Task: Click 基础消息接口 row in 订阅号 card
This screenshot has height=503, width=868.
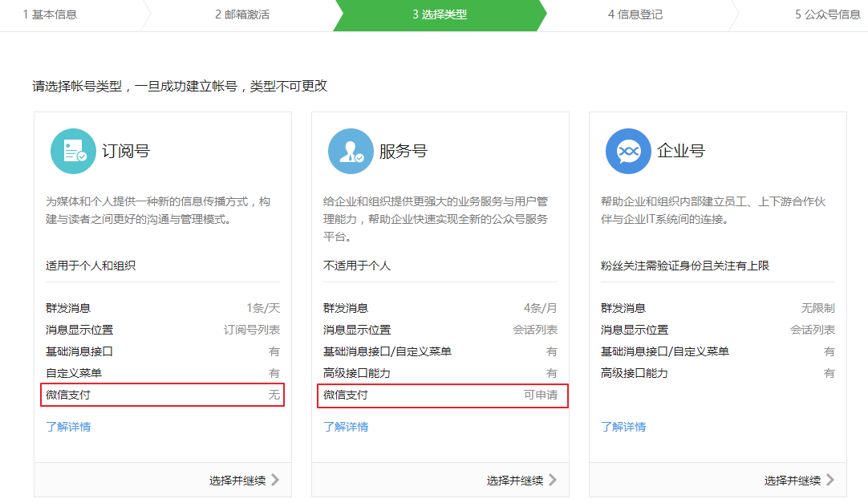Action: point(163,351)
